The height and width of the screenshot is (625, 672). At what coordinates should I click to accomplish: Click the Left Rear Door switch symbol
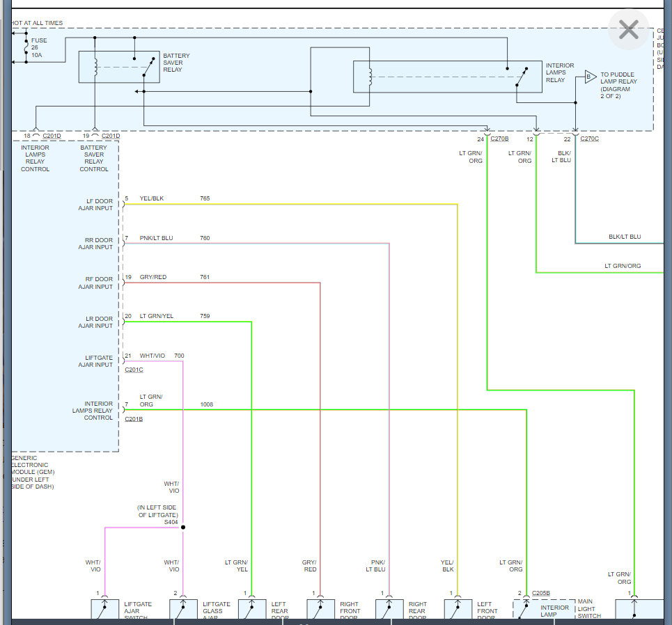pyautogui.click(x=252, y=609)
